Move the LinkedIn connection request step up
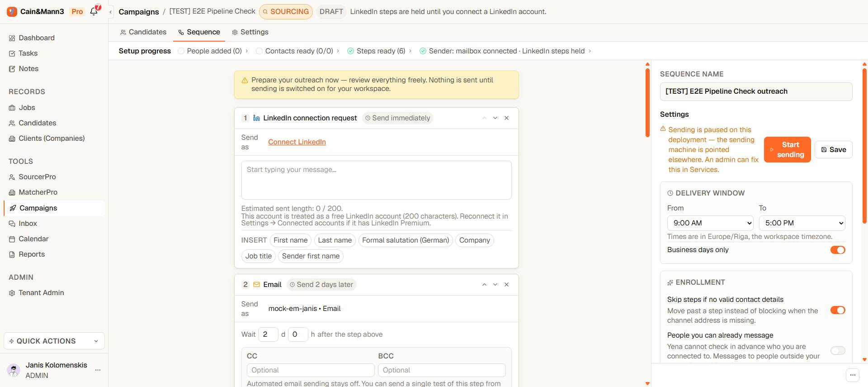The width and height of the screenshot is (868, 387). 484,118
